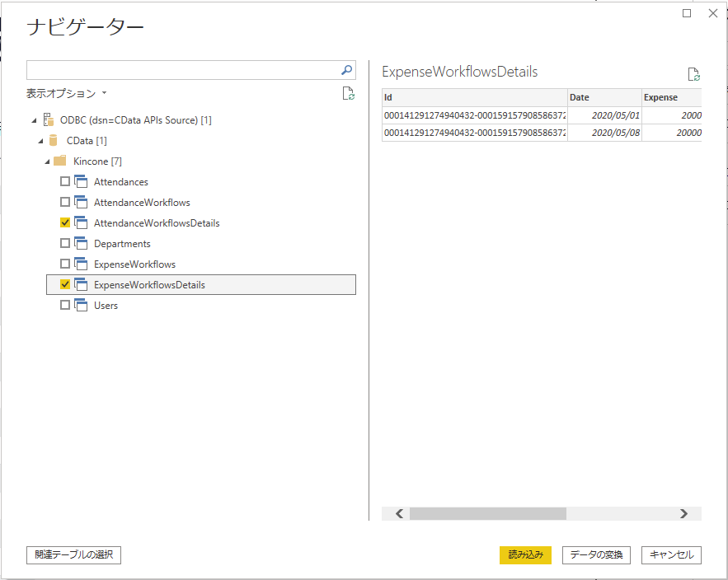This screenshot has width=728, height=580.
Task: Click the search magnifier icon
Action: [x=346, y=70]
